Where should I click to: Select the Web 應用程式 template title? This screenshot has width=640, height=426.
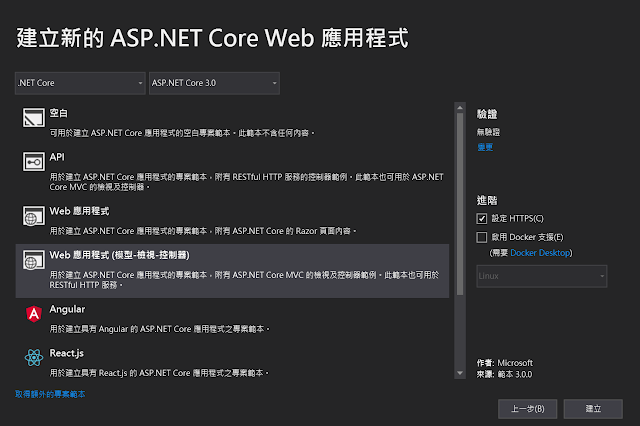pyautogui.click(x=79, y=211)
